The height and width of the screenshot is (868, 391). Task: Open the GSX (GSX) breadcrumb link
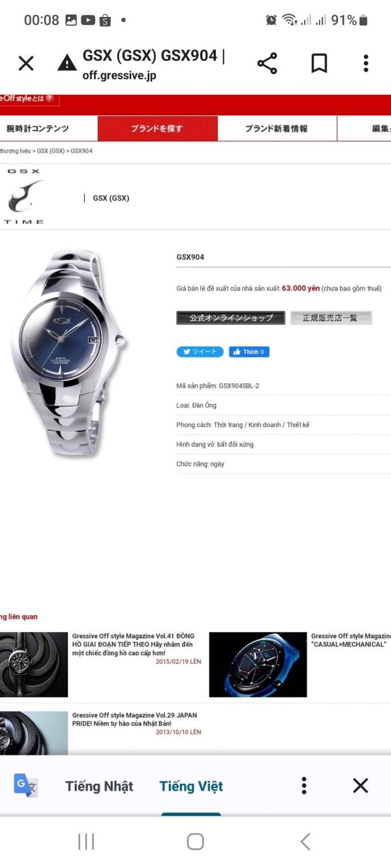[50, 151]
